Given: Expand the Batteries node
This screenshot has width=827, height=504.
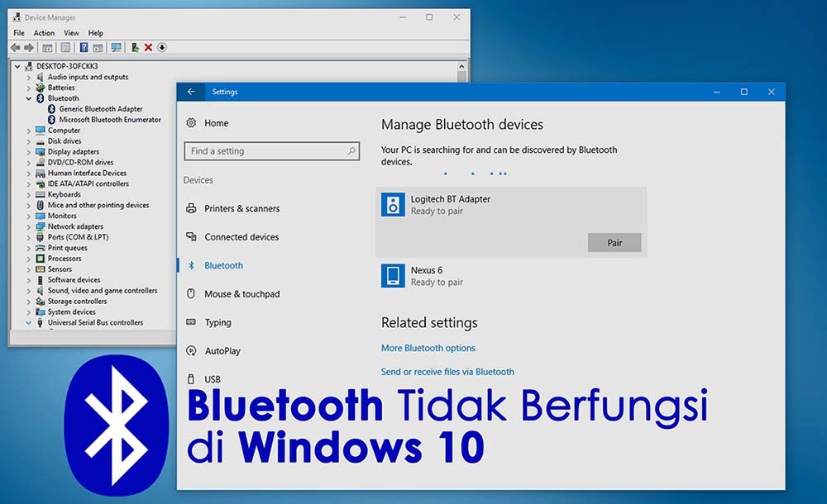Looking at the screenshot, I should pyautogui.click(x=28, y=88).
